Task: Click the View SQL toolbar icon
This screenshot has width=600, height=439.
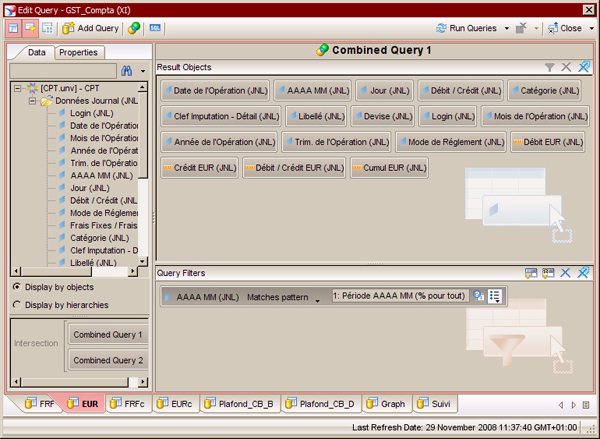Action: point(155,28)
